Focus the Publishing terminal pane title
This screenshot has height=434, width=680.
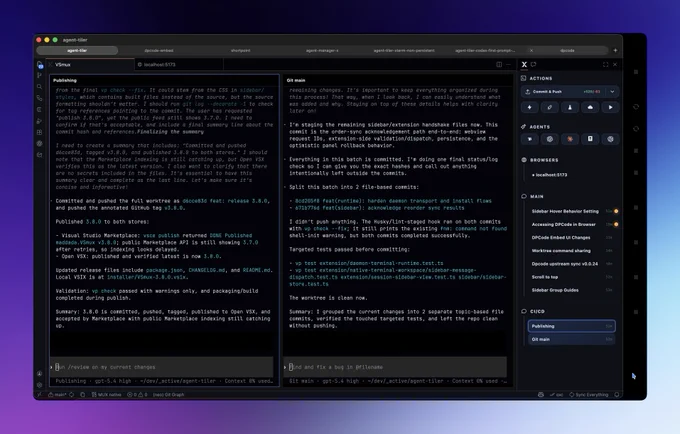coord(65,81)
